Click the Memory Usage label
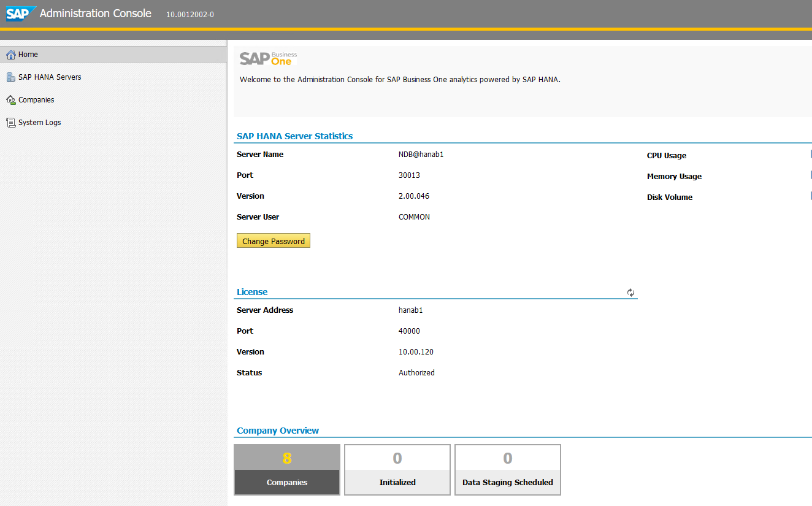 [674, 177]
